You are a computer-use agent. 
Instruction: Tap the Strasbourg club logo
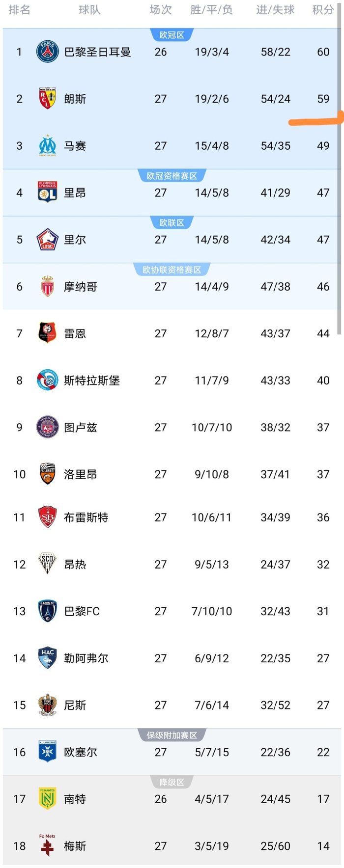[x=47, y=380]
